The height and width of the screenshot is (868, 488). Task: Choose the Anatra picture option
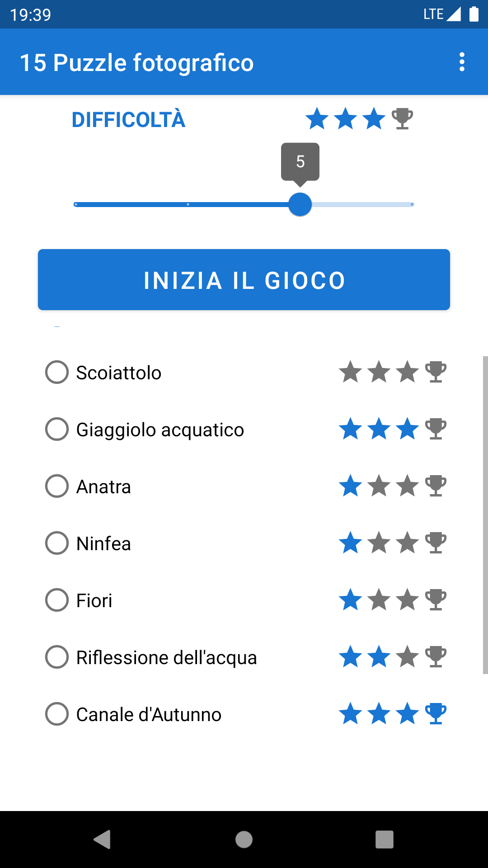coord(57,486)
